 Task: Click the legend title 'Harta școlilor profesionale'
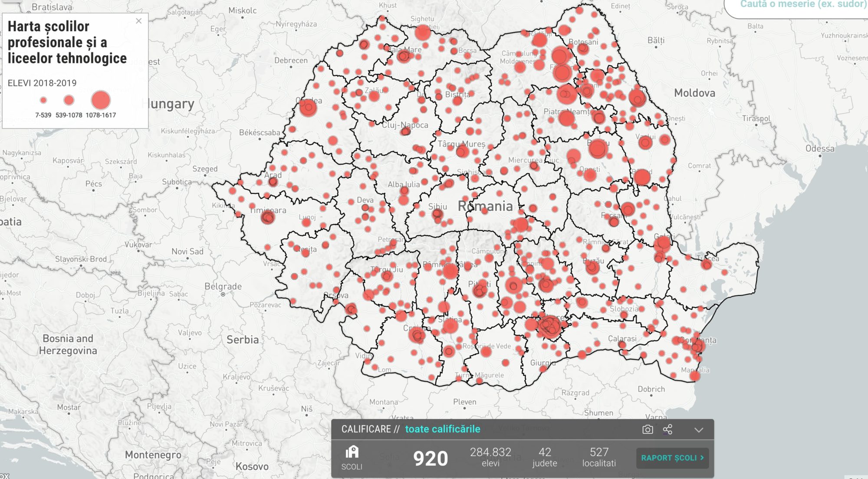pos(67,42)
